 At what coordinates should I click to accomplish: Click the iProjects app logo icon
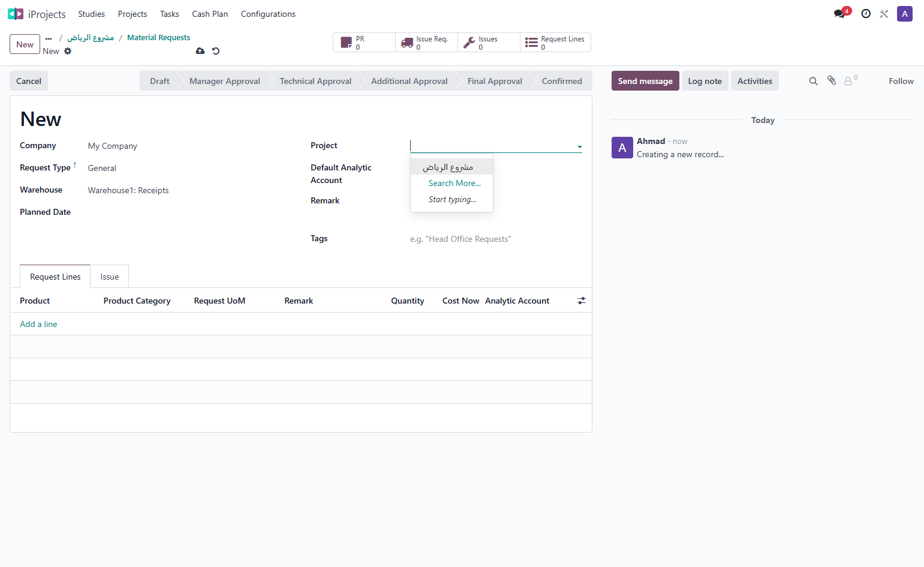click(16, 14)
